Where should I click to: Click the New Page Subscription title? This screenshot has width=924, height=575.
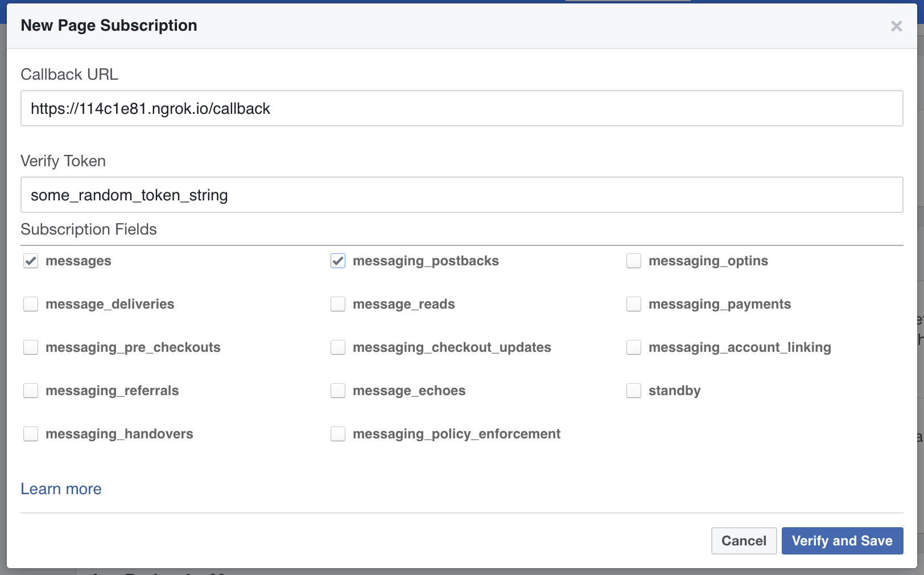point(109,26)
